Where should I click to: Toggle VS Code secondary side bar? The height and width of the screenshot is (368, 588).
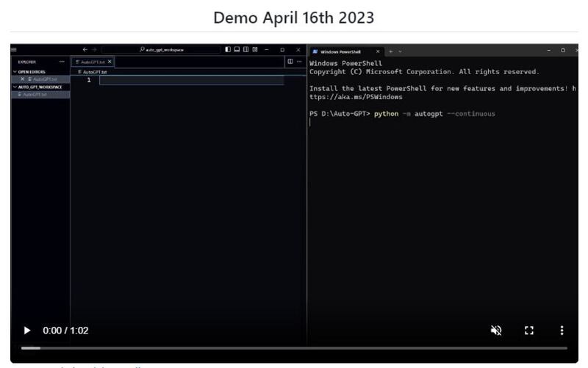pyautogui.click(x=246, y=49)
